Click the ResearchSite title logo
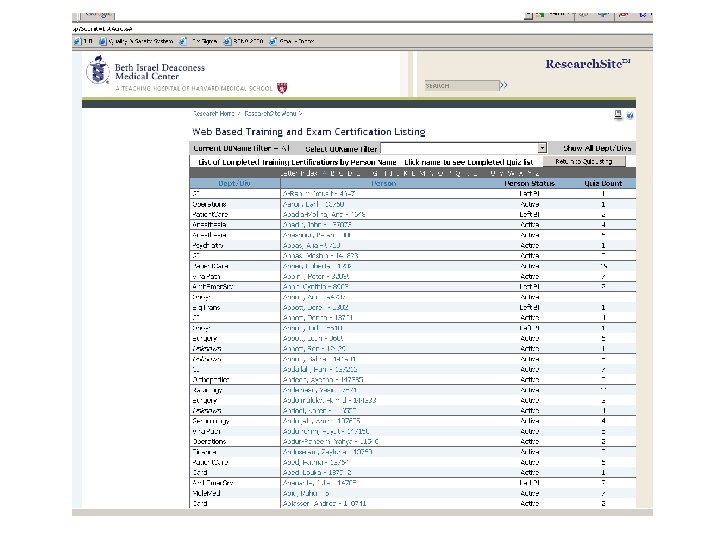The image size is (720, 540). click(x=588, y=64)
